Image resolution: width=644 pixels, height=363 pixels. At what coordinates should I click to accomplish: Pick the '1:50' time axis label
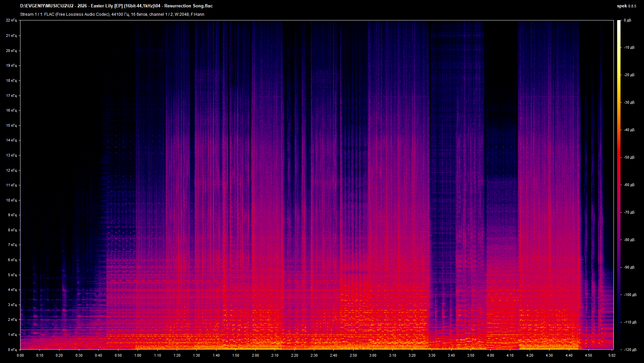(236, 355)
